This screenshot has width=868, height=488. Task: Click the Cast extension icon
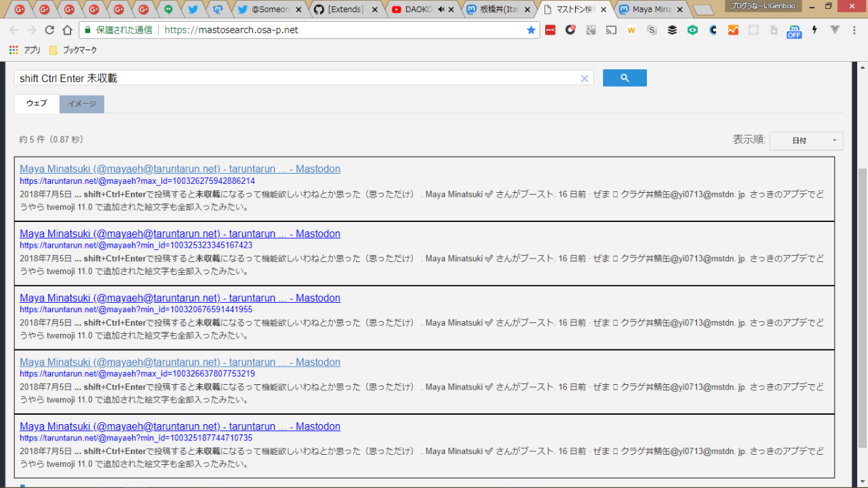point(611,30)
